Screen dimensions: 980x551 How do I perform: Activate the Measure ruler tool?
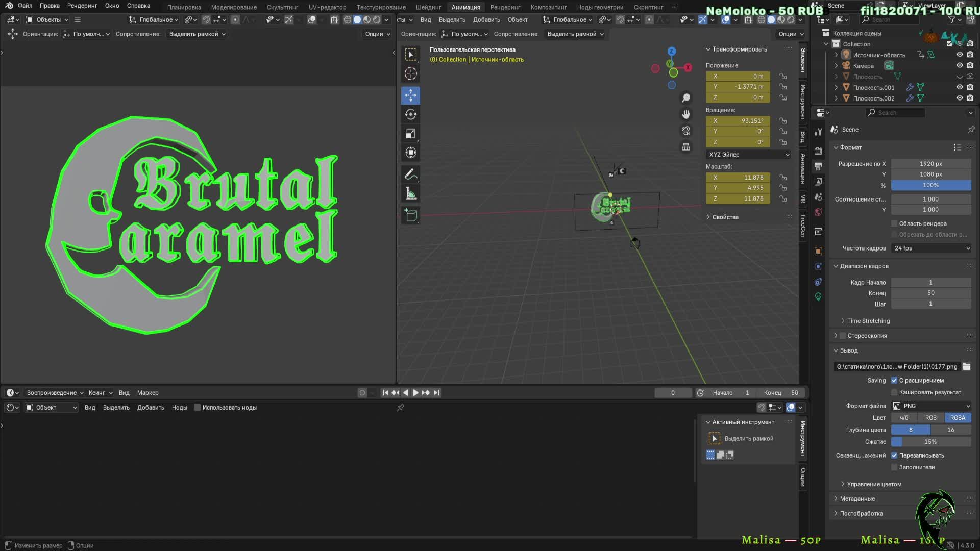(x=411, y=194)
